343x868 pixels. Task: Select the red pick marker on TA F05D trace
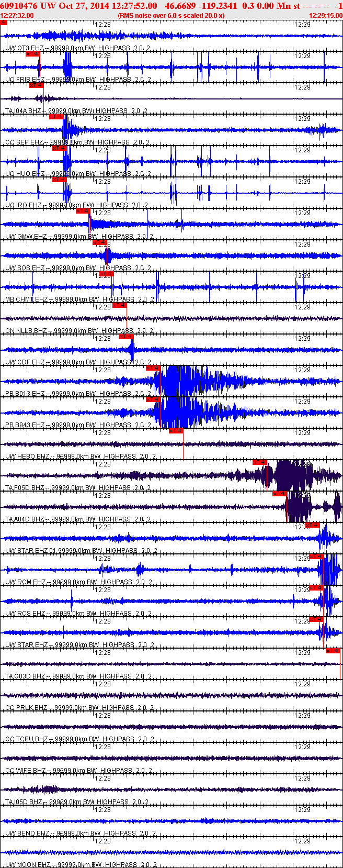(x=260, y=462)
